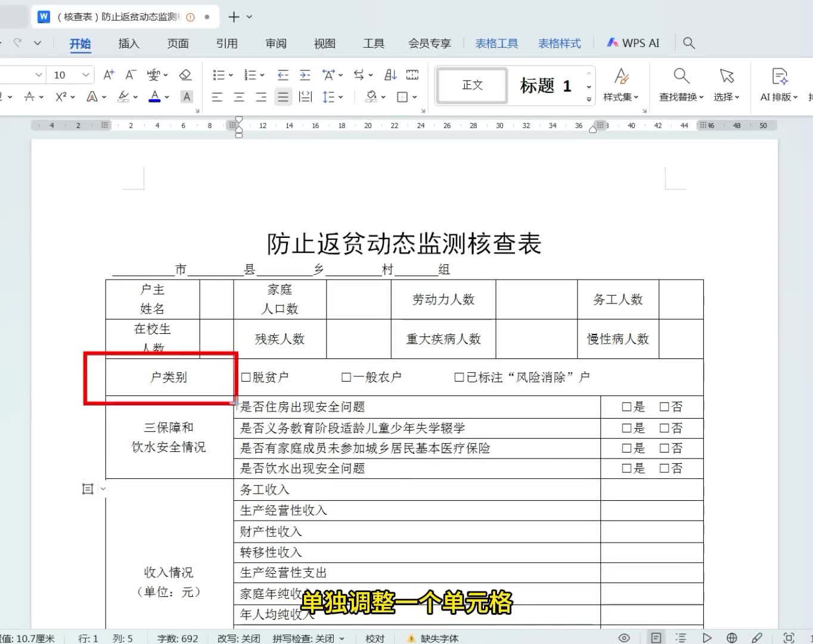Expand the line spacing dropdown arrow
The height and width of the screenshot is (644, 813).
coord(341,97)
